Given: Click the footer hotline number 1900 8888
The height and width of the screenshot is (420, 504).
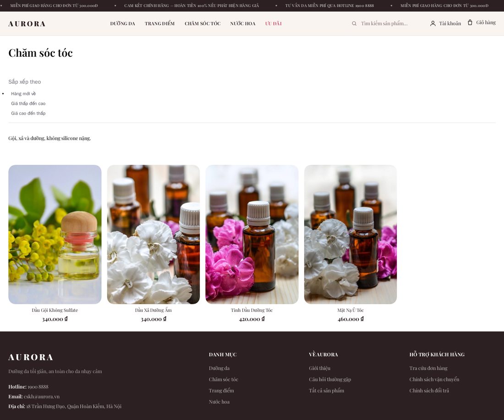Looking at the screenshot, I should (38, 387).
